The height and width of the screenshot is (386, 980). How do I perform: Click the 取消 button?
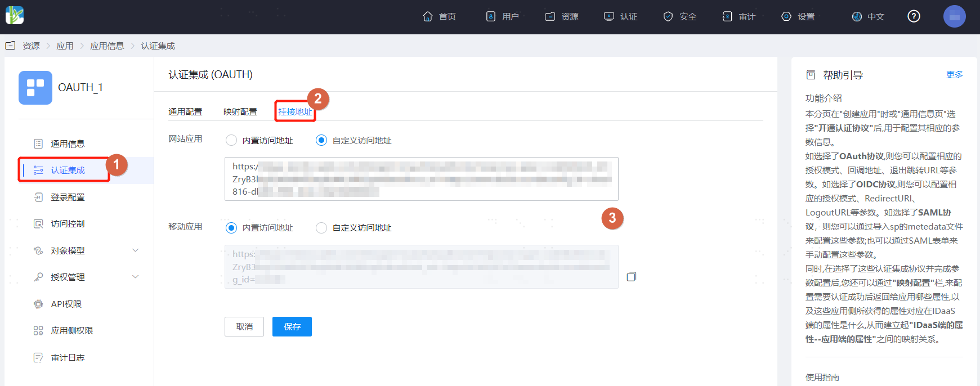pos(244,327)
